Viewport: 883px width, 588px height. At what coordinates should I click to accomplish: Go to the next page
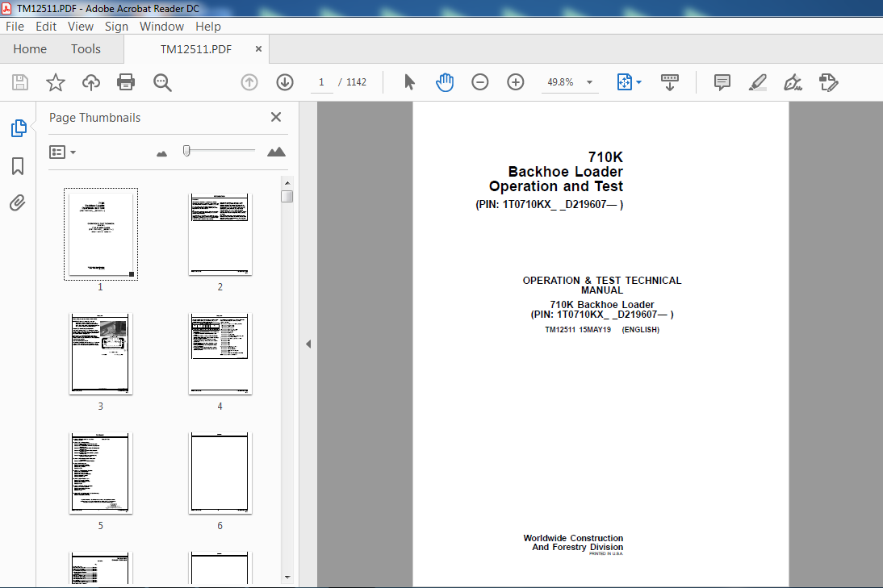[285, 82]
